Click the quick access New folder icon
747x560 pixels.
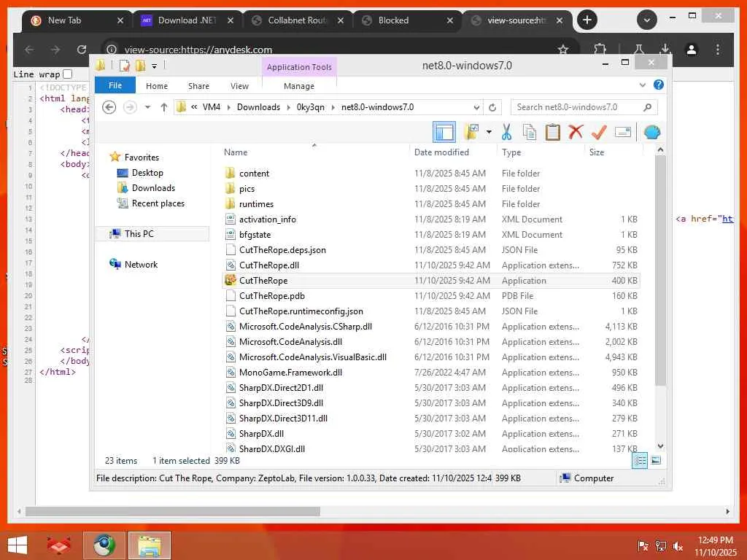[x=140, y=66]
